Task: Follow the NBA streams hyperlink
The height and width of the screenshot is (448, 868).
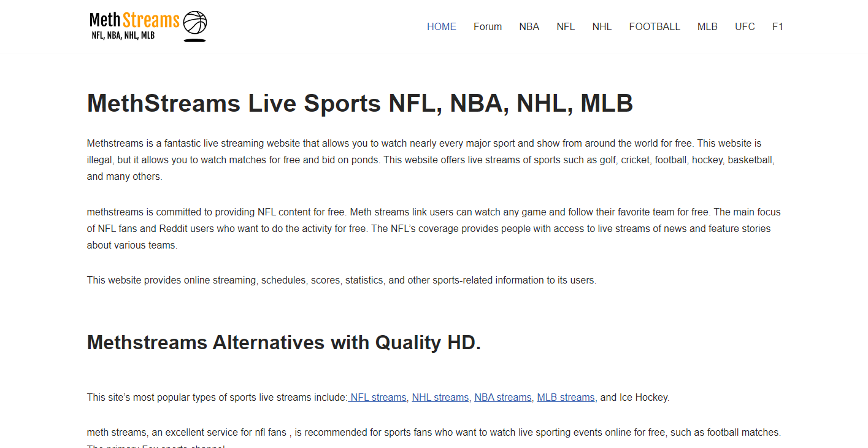Action: [x=503, y=397]
